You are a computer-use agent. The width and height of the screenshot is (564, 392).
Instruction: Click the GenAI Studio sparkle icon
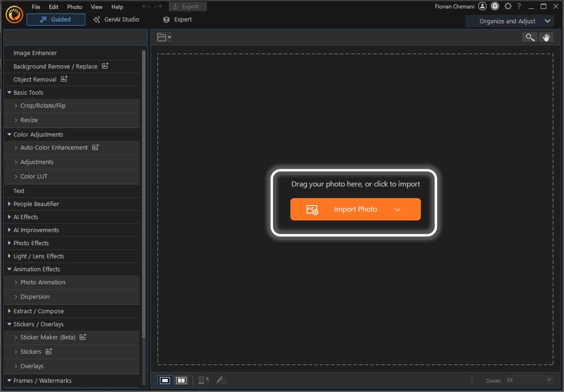click(x=97, y=19)
